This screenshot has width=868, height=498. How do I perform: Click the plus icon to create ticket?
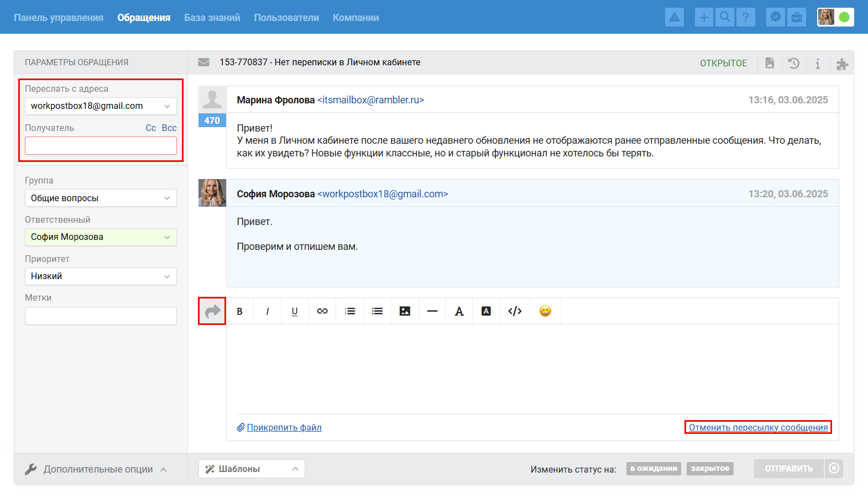(x=704, y=18)
